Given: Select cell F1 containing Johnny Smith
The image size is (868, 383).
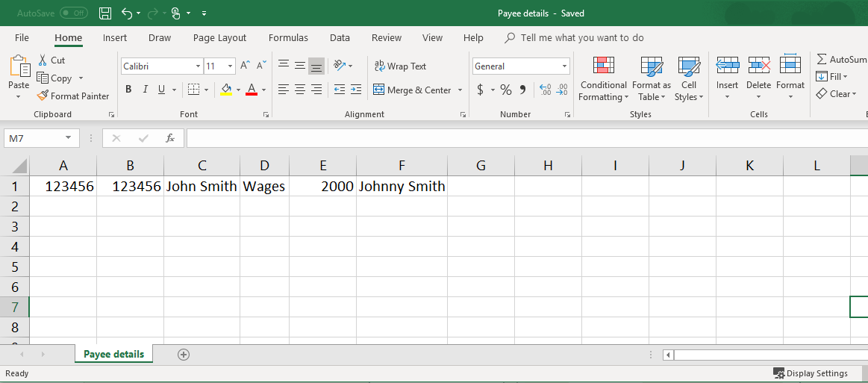Looking at the screenshot, I should pos(402,187).
